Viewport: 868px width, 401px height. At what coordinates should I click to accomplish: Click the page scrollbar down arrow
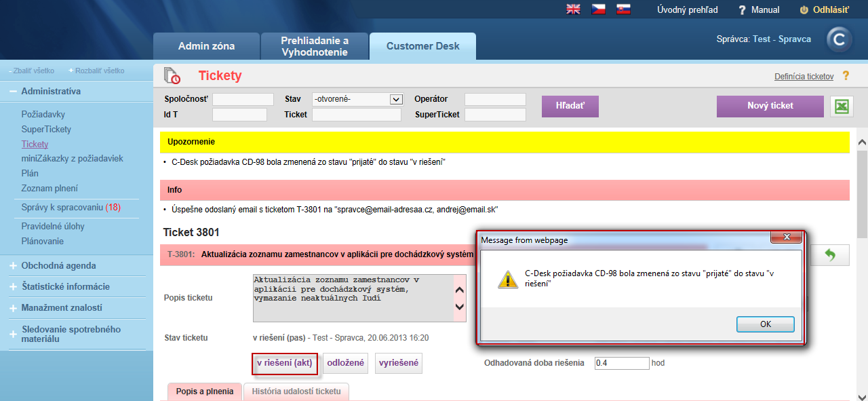point(862,397)
